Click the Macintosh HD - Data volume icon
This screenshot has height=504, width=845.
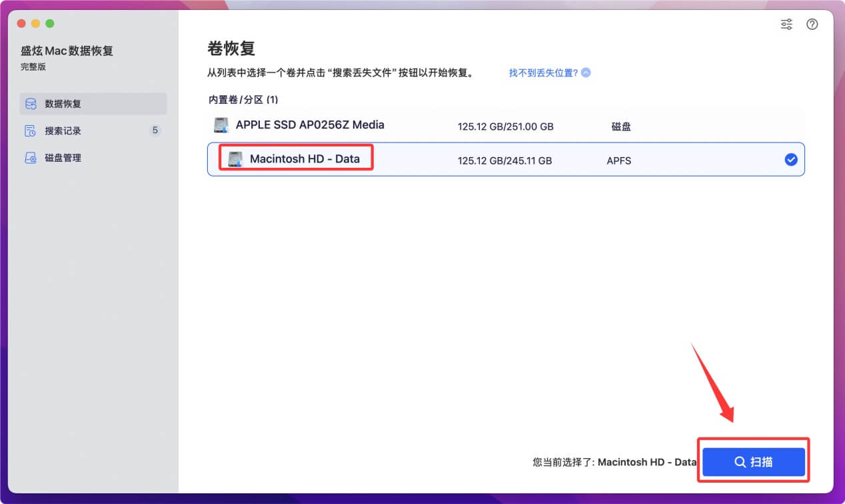point(235,158)
